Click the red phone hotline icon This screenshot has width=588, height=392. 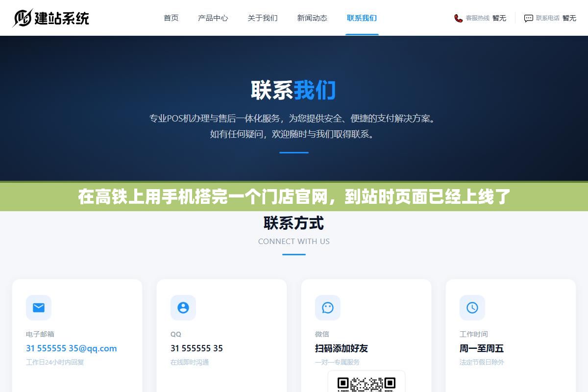pyautogui.click(x=458, y=18)
